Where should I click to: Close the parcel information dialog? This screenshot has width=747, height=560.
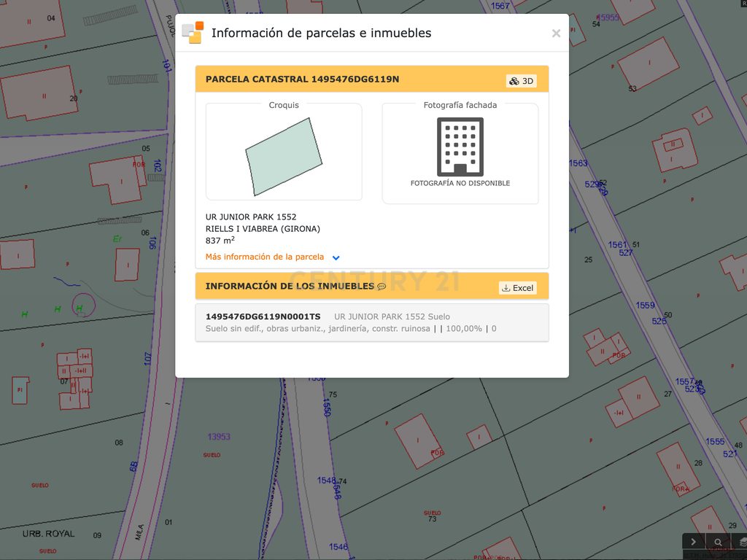tap(556, 34)
